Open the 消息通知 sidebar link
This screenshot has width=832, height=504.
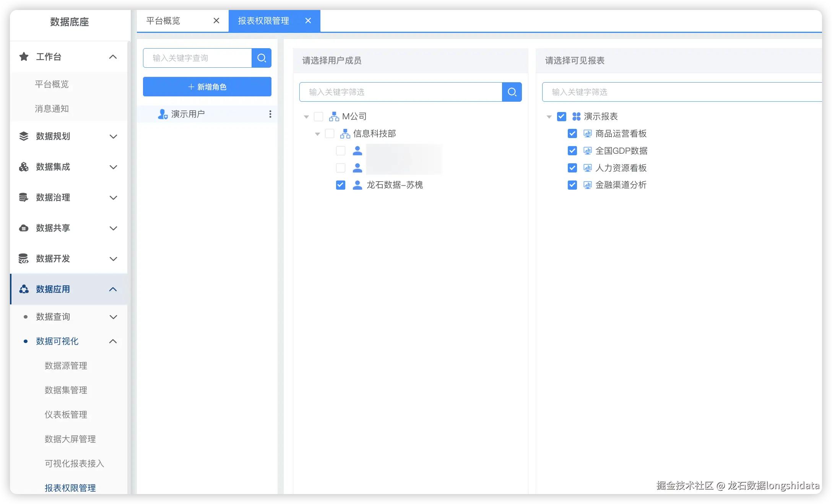pyautogui.click(x=52, y=109)
